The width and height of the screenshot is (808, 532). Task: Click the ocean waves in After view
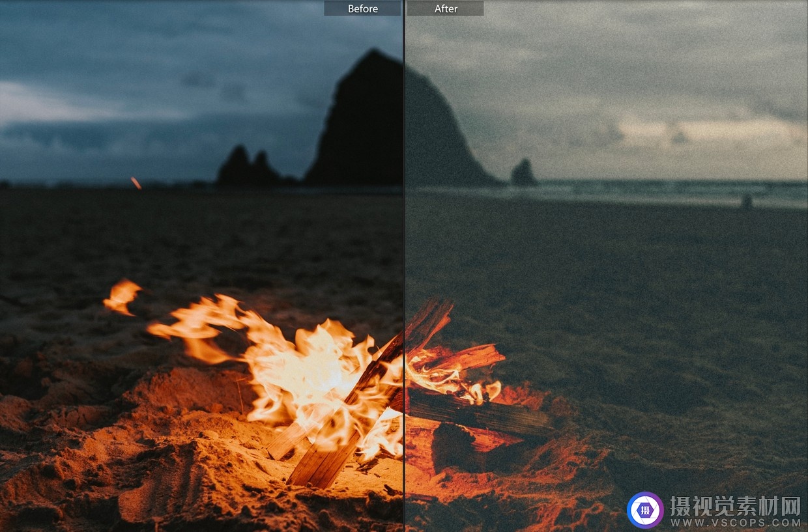pos(652,192)
